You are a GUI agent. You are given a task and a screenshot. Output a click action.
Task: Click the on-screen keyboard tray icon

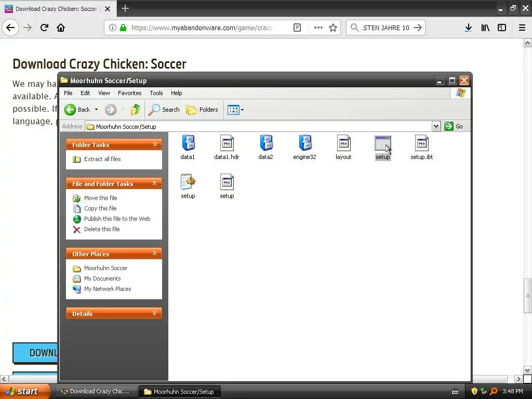click(x=455, y=392)
